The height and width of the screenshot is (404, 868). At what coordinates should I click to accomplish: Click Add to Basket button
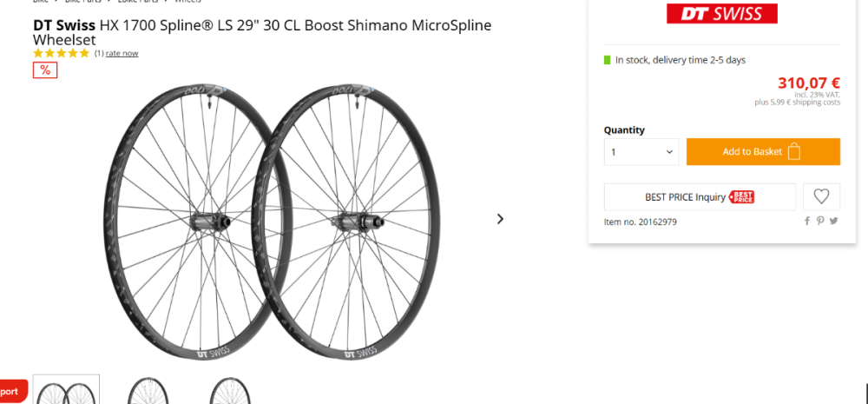[x=763, y=152]
